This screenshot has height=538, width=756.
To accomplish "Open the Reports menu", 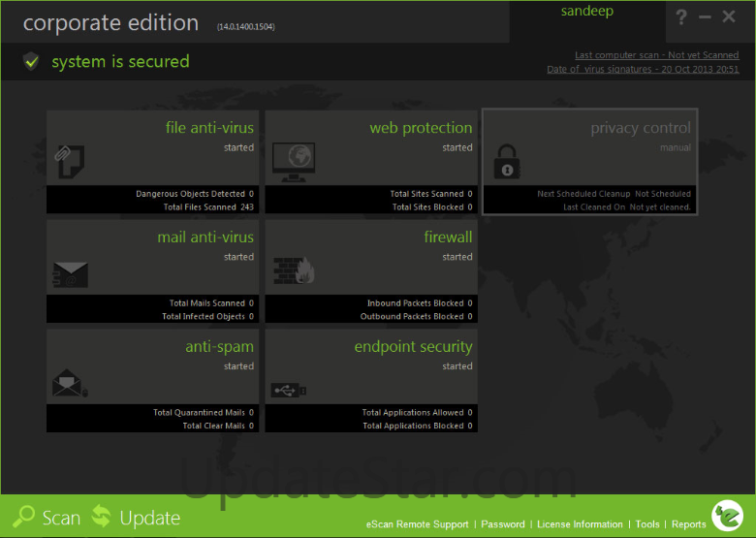I will pos(689,524).
